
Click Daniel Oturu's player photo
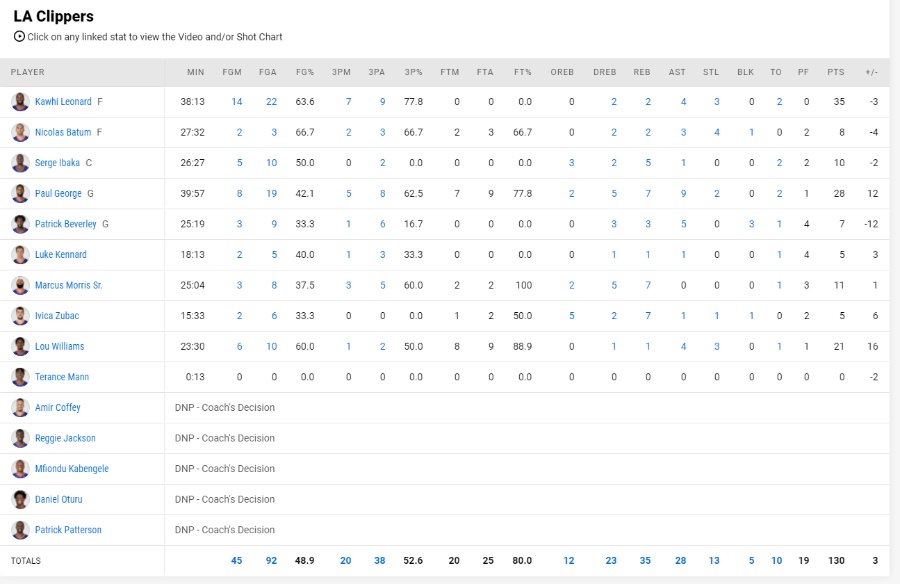pos(20,499)
